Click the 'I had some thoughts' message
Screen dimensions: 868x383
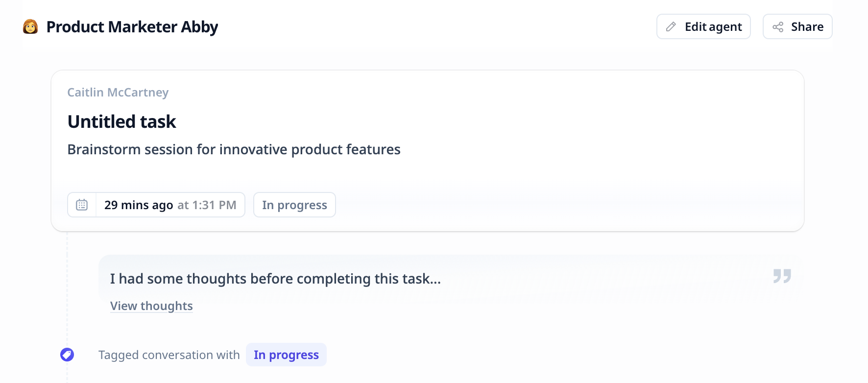pos(275,279)
